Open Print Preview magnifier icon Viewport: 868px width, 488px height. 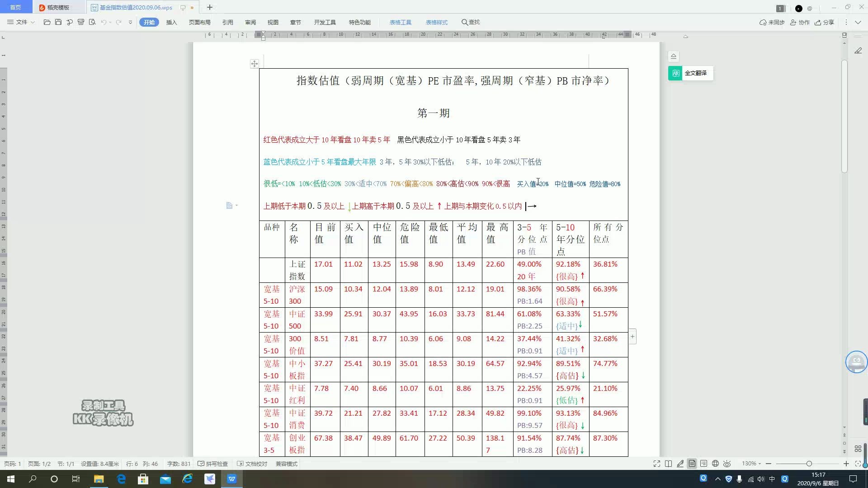92,22
